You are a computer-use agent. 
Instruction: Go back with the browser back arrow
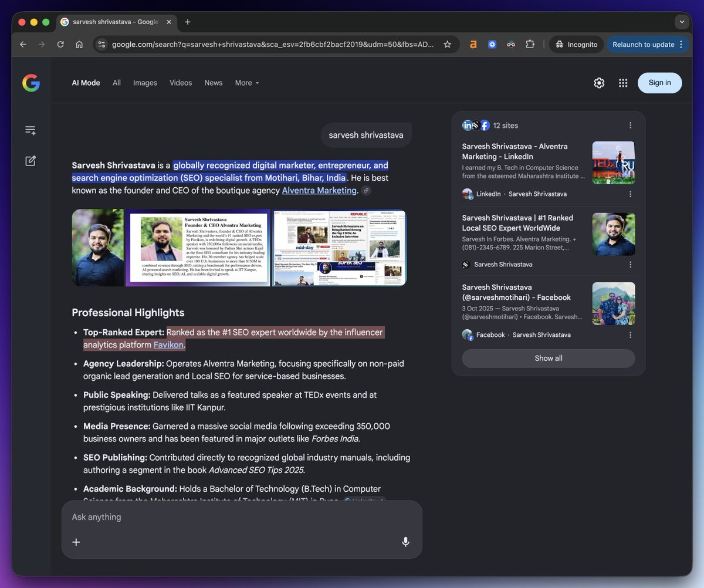tap(23, 45)
